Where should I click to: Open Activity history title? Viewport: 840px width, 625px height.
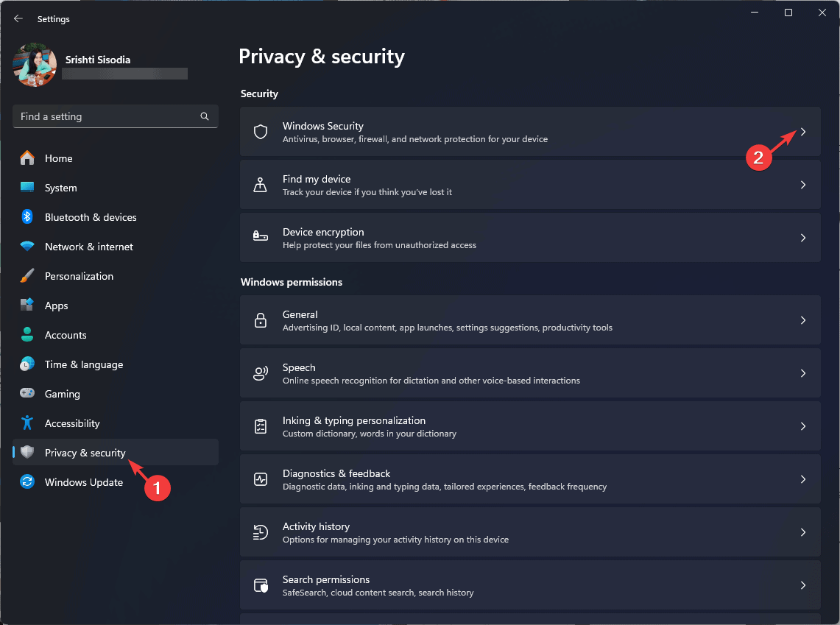click(x=316, y=526)
